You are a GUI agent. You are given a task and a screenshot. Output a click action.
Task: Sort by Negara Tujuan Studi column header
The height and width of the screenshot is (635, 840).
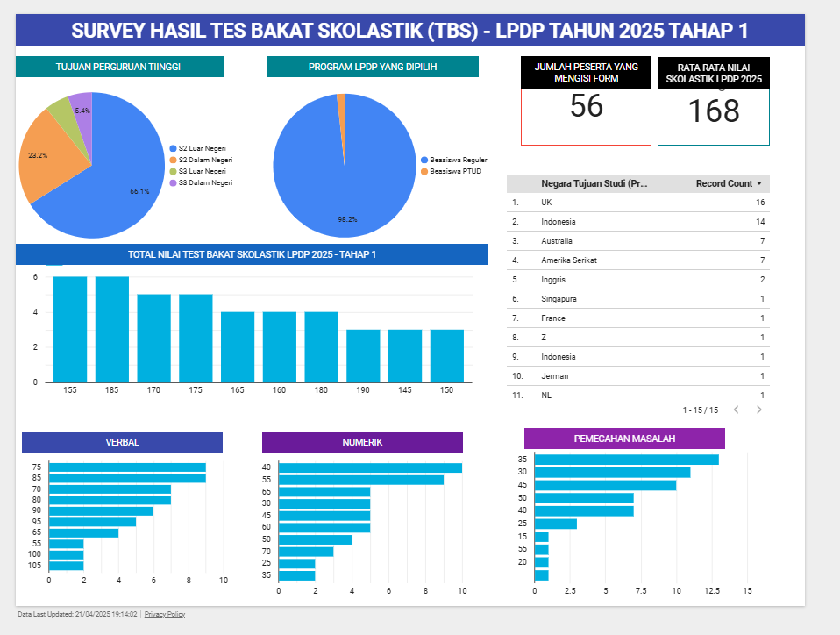594,184
